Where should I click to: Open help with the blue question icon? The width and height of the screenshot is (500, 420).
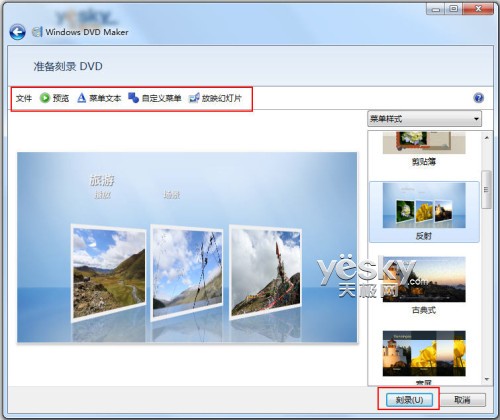pos(478,98)
